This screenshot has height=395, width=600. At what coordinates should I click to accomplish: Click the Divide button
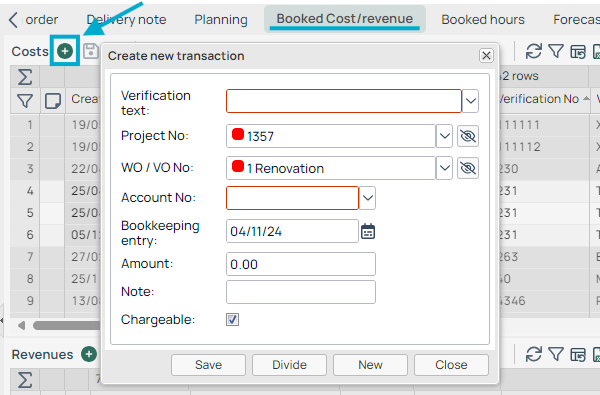coord(289,365)
